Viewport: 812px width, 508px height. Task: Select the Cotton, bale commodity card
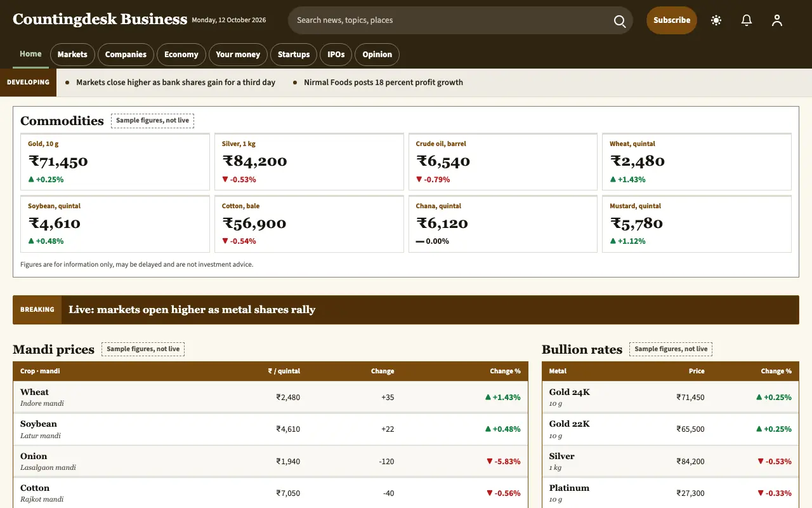(309, 224)
